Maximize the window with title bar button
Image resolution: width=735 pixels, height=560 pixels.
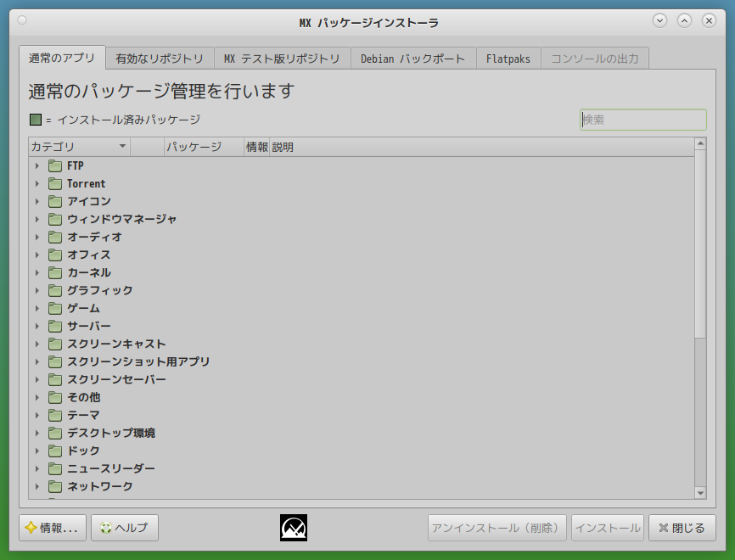coord(684,20)
